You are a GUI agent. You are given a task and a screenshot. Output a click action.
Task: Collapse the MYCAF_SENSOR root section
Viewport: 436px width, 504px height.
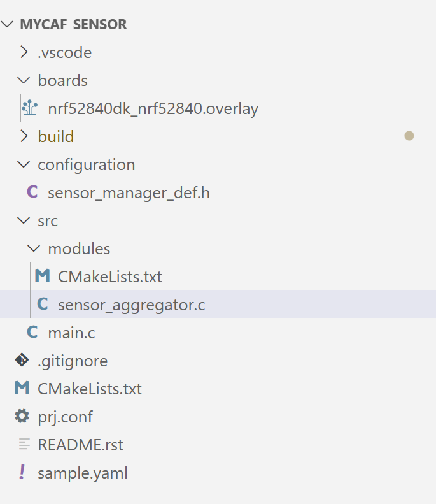click(8, 25)
